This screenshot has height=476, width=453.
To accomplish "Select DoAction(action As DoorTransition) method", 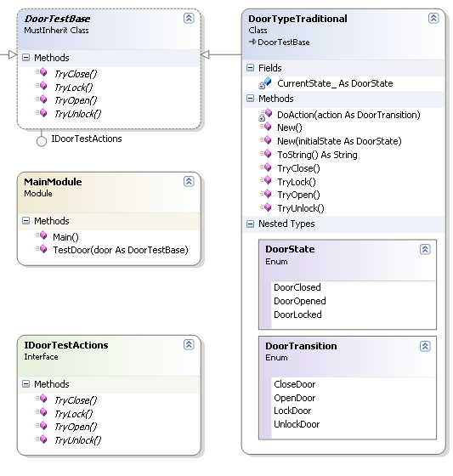I will tap(348, 115).
